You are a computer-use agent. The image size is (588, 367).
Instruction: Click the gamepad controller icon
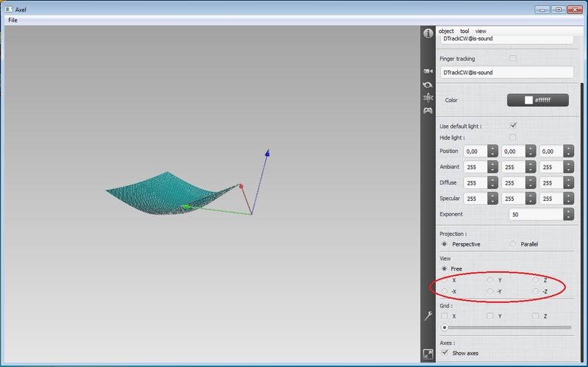(x=428, y=110)
